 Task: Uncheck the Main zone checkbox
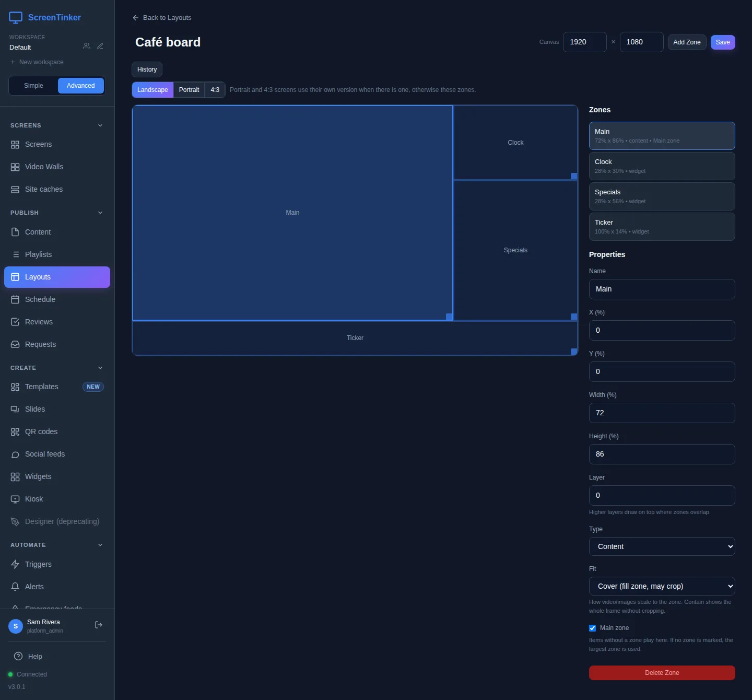592,628
